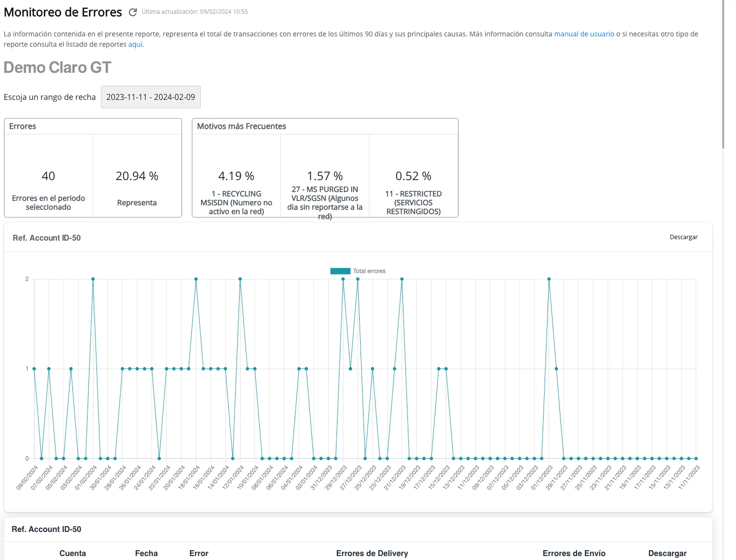This screenshot has height=560, width=736.
Task: Click the Demo Claro GT heading
Action: (58, 67)
